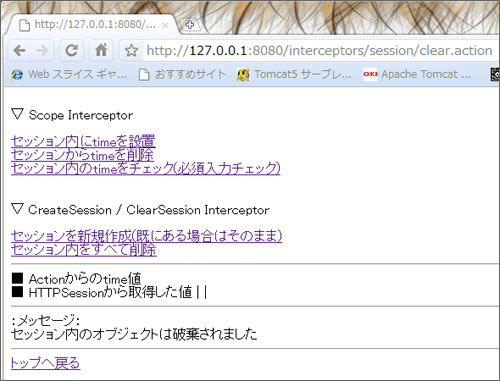Bookmark this page with the star icon
The image size is (500, 381).
click(x=131, y=51)
